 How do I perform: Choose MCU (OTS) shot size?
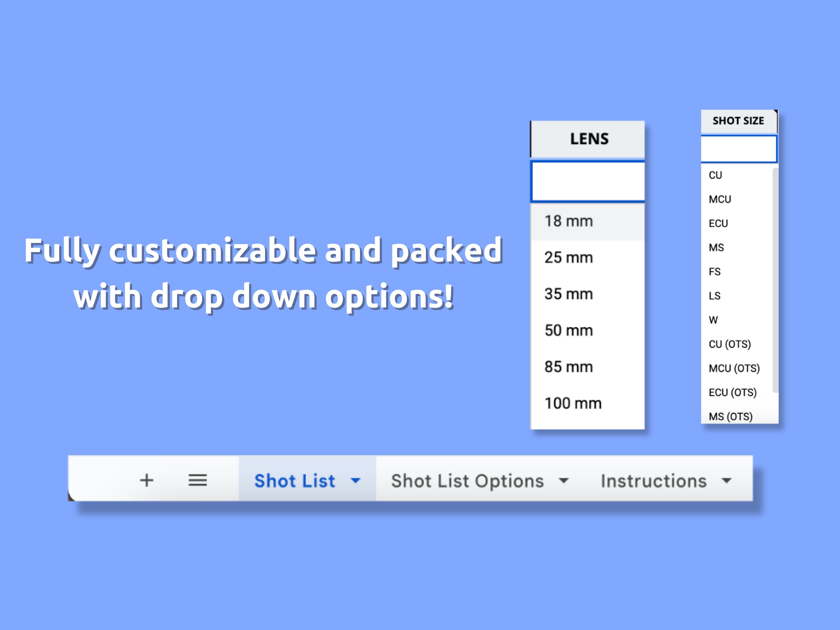[x=734, y=368]
